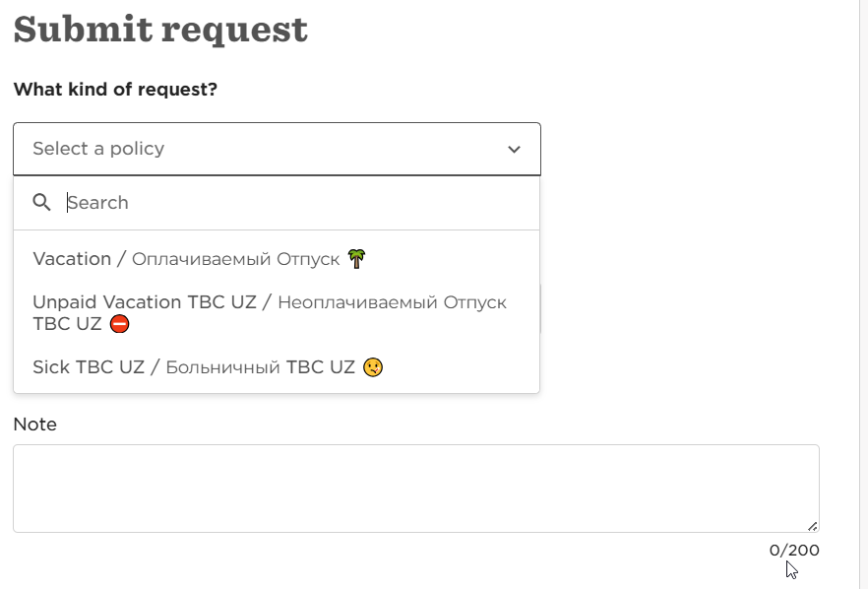Select the Unpaid Vacation TBC UZ option

pos(144,302)
